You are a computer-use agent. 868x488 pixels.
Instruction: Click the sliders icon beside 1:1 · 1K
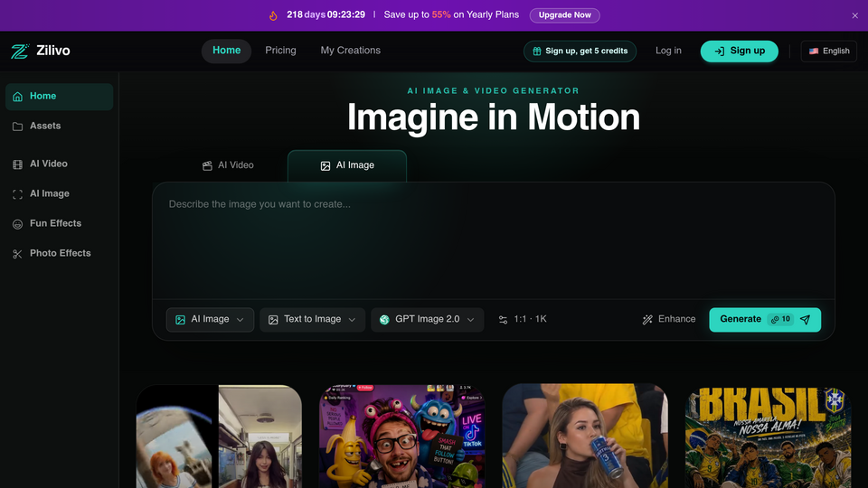[x=503, y=320]
